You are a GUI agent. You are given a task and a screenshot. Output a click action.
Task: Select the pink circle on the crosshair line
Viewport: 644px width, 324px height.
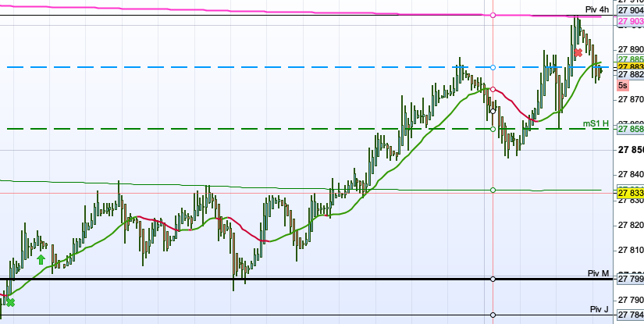coord(493,15)
